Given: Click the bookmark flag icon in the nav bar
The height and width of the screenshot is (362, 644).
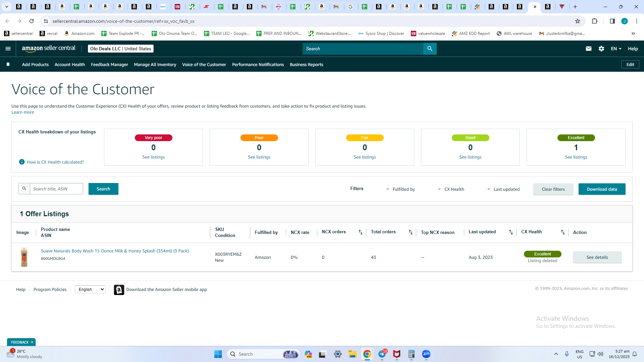Looking at the screenshot, I should (x=8, y=64).
